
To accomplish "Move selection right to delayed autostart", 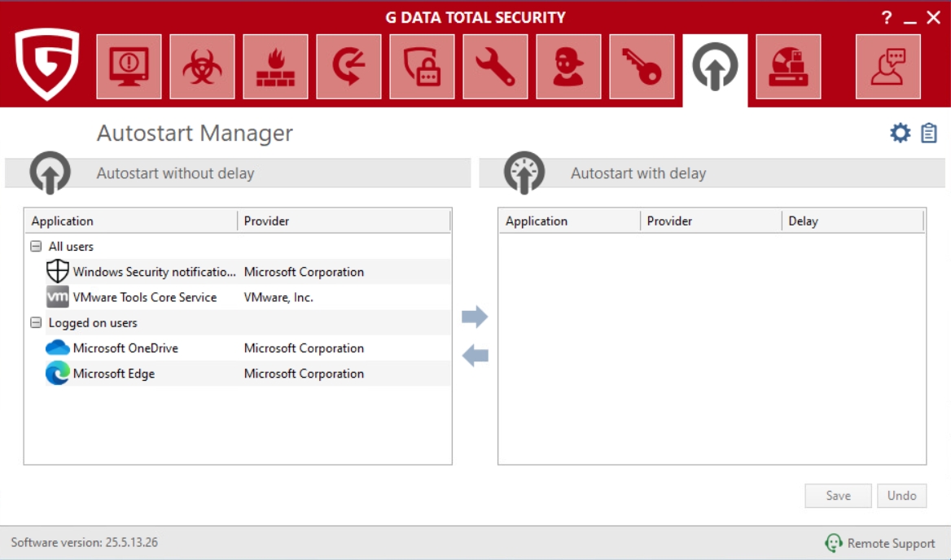I will coord(475,317).
